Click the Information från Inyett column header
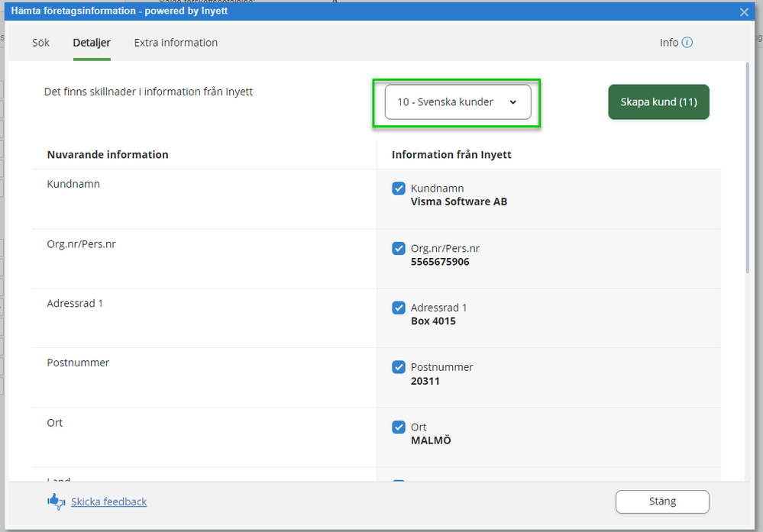 pyautogui.click(x=451, y=155)
